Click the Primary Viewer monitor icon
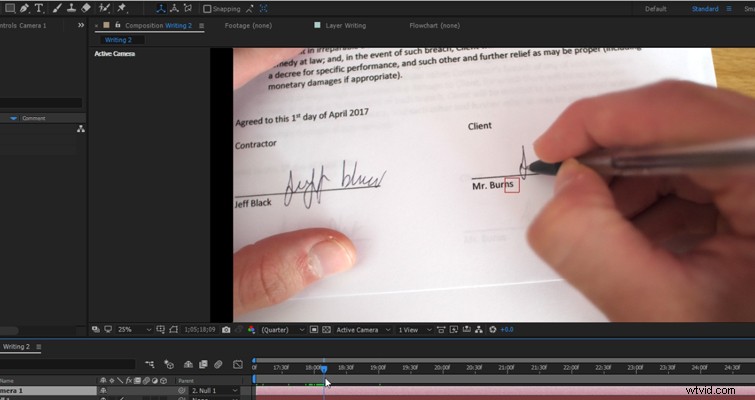 click(x=108, y=329)
